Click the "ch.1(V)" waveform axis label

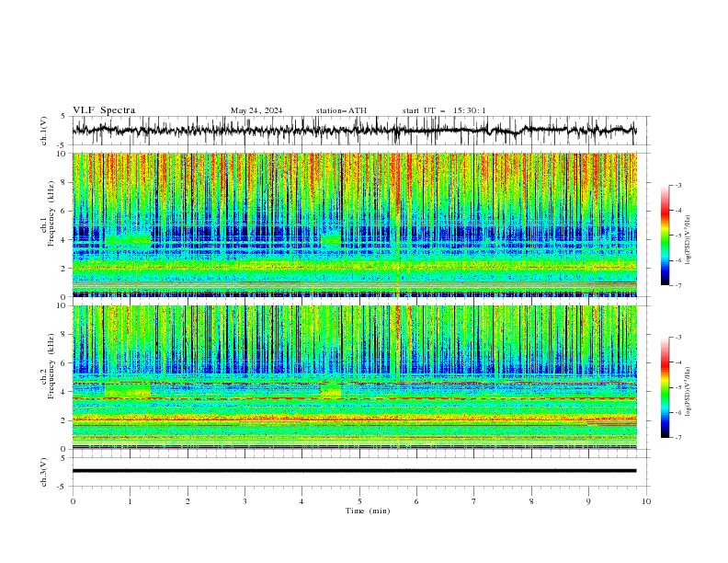coord(44,131)
